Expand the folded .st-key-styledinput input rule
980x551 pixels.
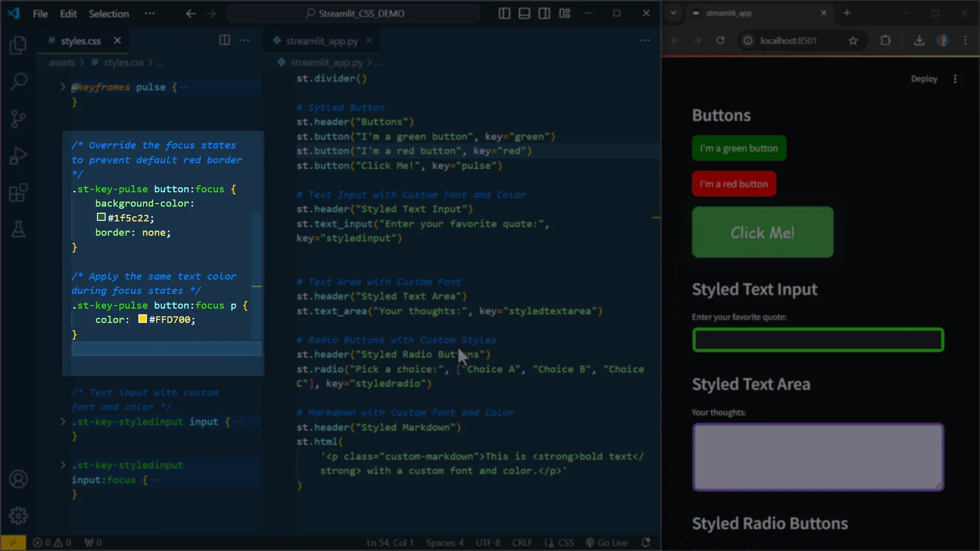click(x=63, y=422)
